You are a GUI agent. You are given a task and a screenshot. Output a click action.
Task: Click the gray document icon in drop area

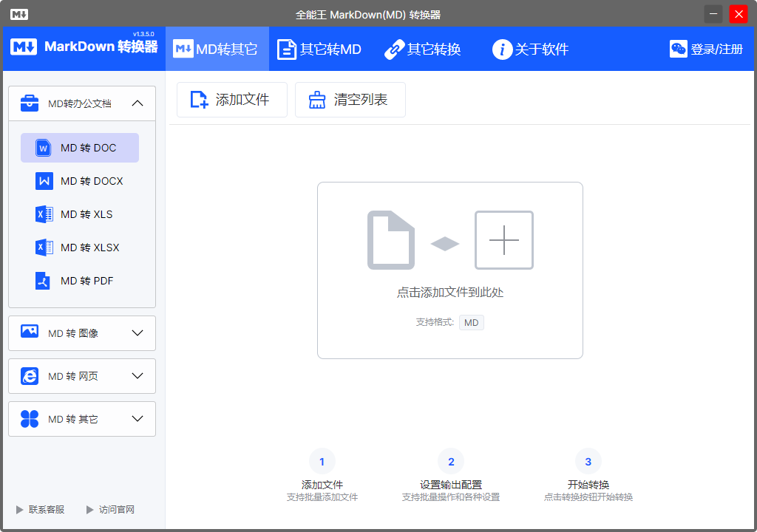point(391,240)
